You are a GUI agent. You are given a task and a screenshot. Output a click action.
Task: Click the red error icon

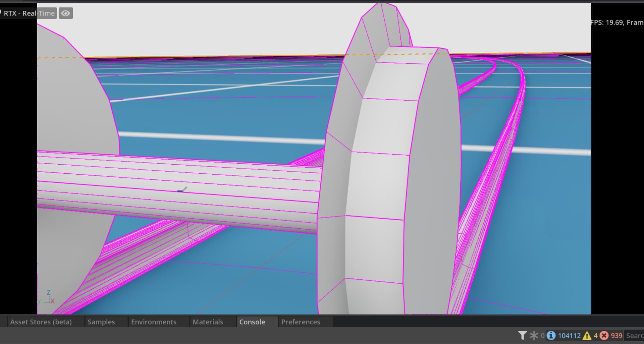click(x=604, y=335)
